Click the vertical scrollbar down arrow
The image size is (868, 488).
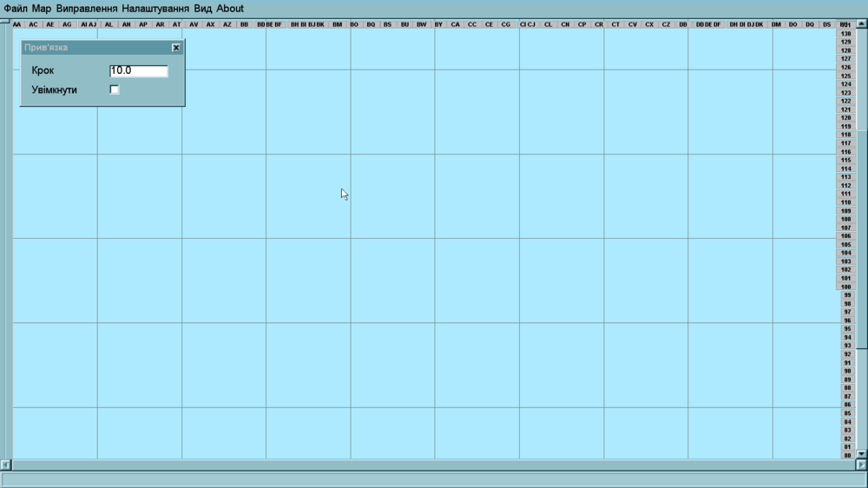click(x=861, y=453)
